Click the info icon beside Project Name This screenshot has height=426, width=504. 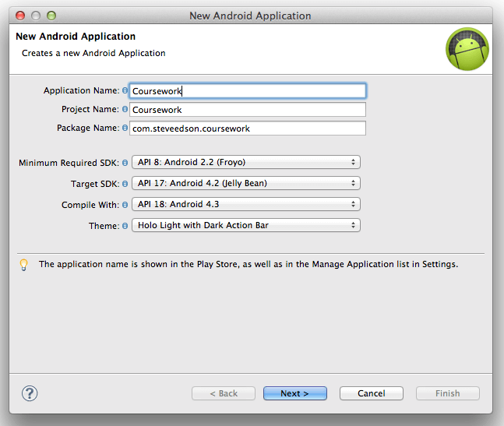point(125,110)
